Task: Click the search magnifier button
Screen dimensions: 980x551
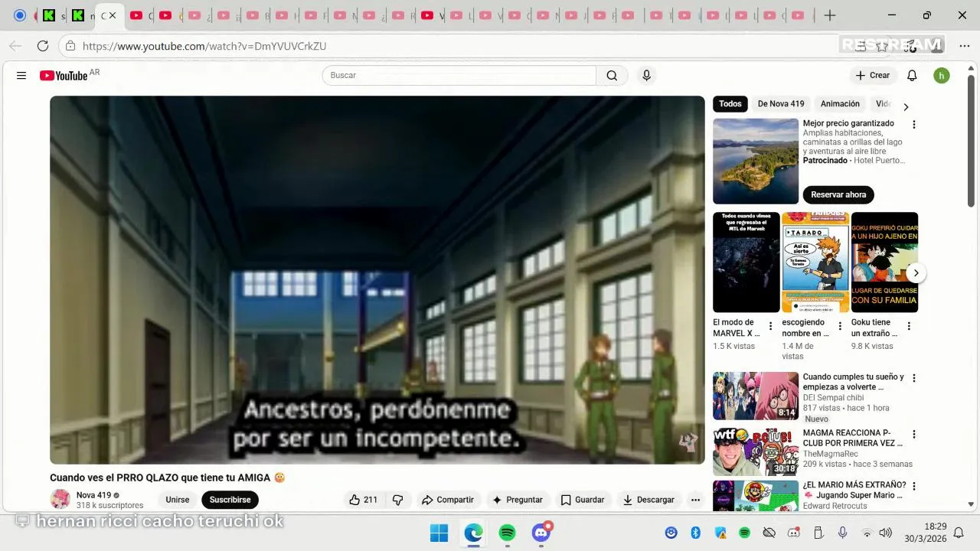Action: pyautogui.click(x=612, y=76)
